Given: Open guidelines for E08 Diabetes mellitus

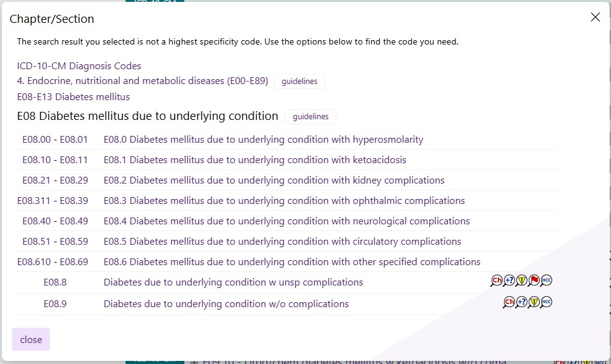Looking at the screenshot, I should [310, 117].
